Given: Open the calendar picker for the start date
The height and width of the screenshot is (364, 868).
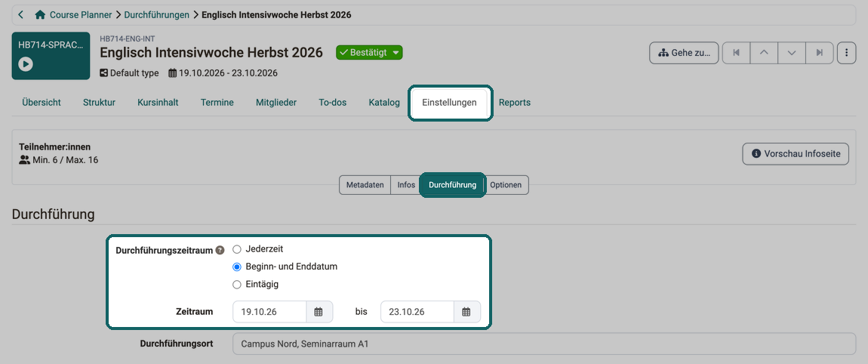Looking at the screenshot, I should 319,312.
